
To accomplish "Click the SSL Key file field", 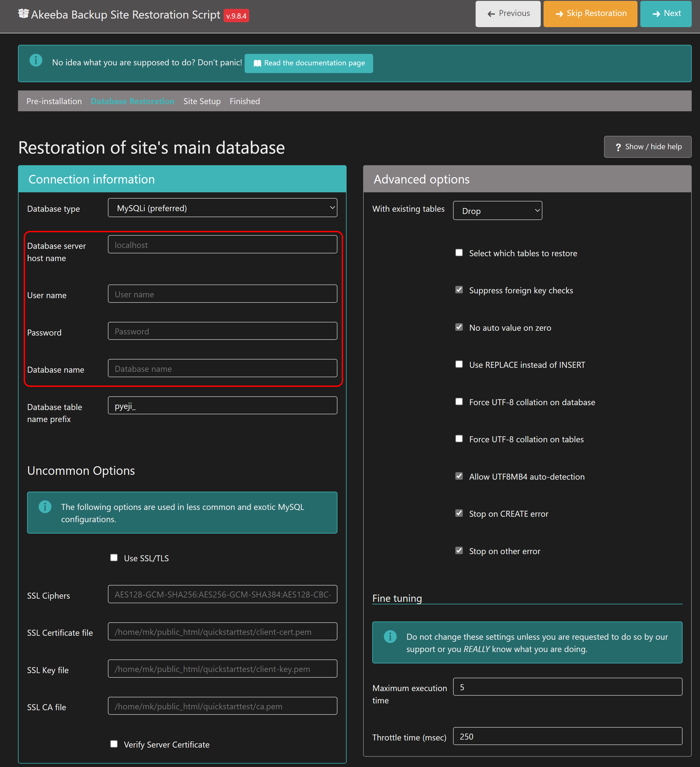I will (222, 669).
